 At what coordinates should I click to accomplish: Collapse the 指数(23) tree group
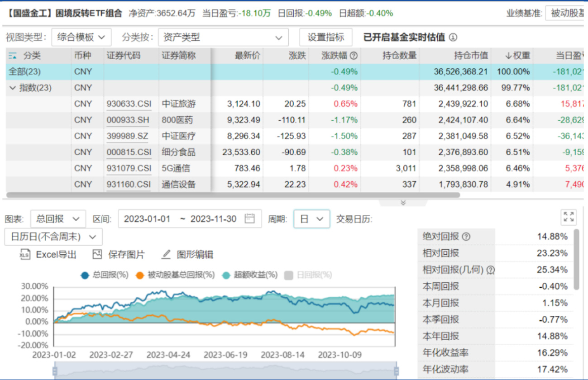coord(12,88)
